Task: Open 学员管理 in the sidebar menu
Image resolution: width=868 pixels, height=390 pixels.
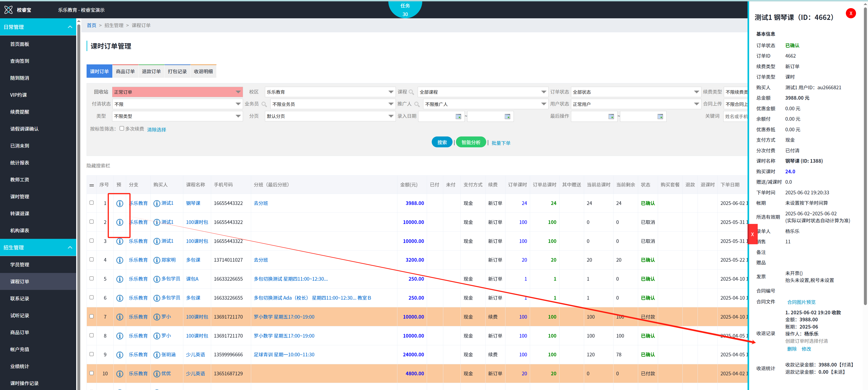Action: pos(19,265)
